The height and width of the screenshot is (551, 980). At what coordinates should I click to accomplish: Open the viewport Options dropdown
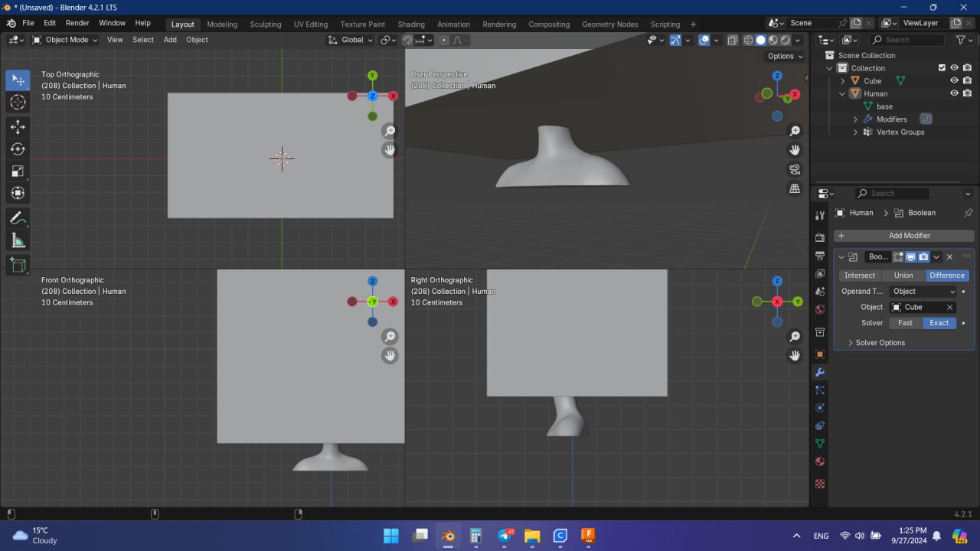coord(786,56)
